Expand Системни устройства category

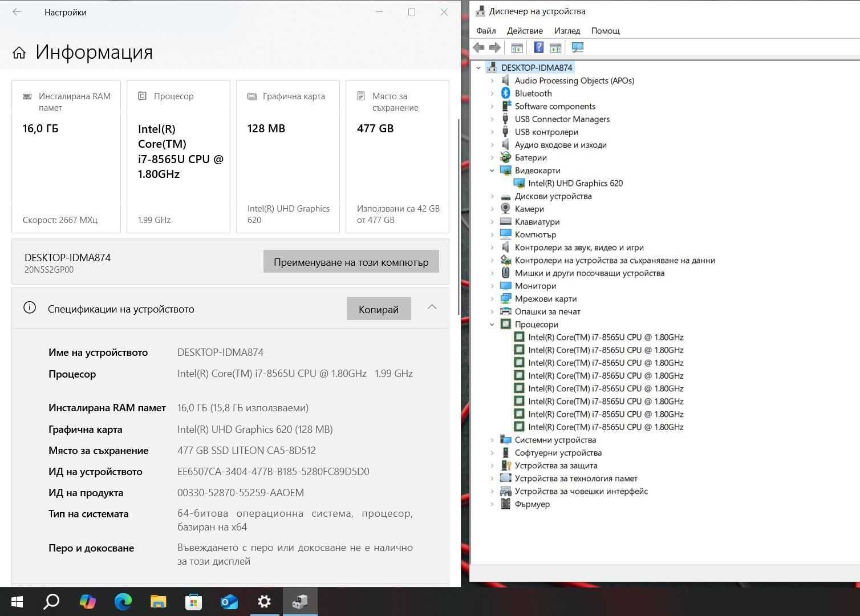pos(492,440)
